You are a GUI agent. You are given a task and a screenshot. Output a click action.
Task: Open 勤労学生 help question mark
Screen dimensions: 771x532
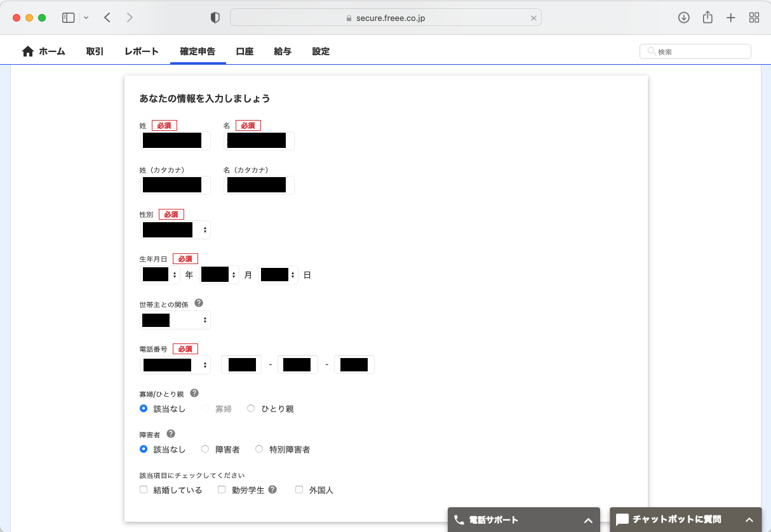[272, 489]
